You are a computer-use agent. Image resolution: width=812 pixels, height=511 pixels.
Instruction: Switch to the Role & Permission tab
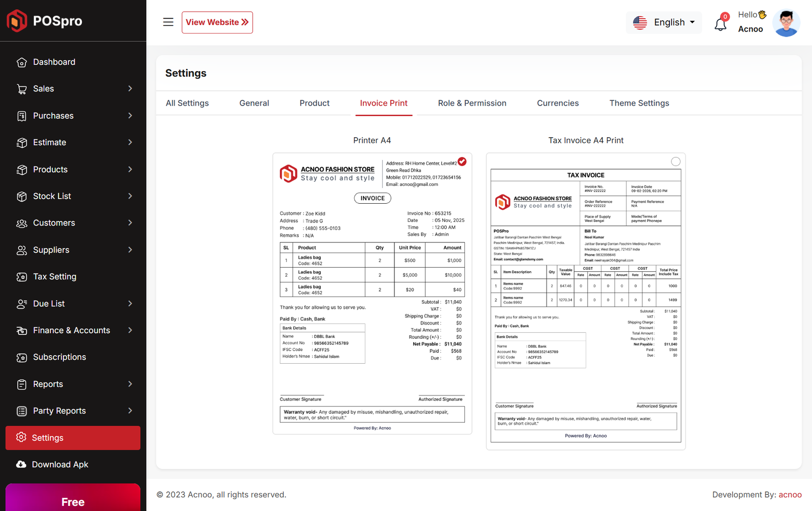point(472,103)
